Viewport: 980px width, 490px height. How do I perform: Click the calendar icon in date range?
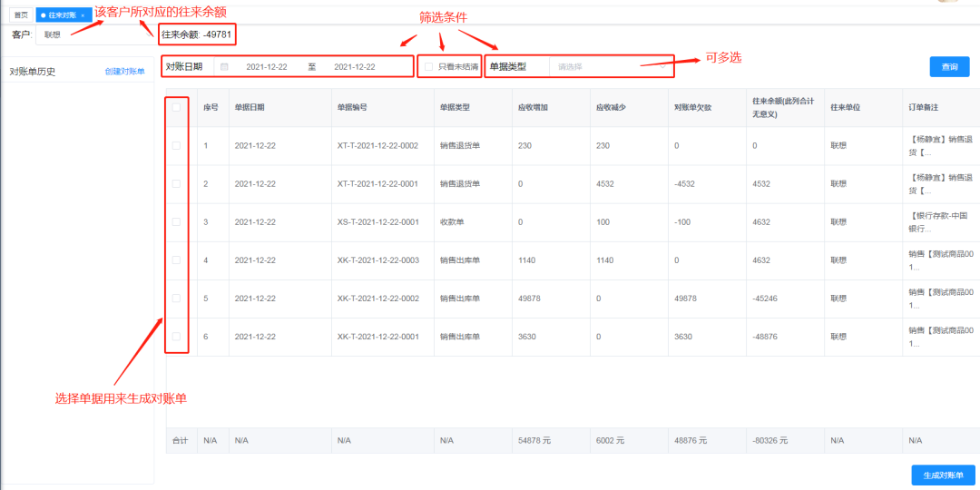coord(224,67)
